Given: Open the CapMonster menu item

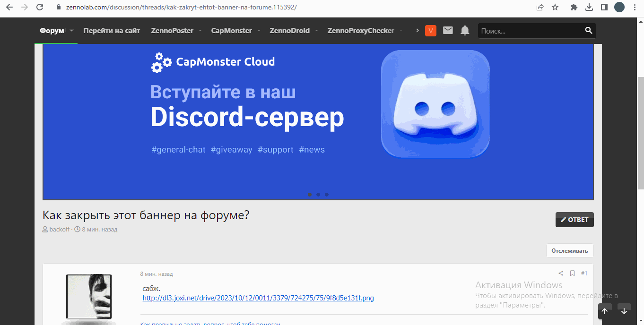Looking at the screenshot, I should pyautogui.click(x=232, y=31).
